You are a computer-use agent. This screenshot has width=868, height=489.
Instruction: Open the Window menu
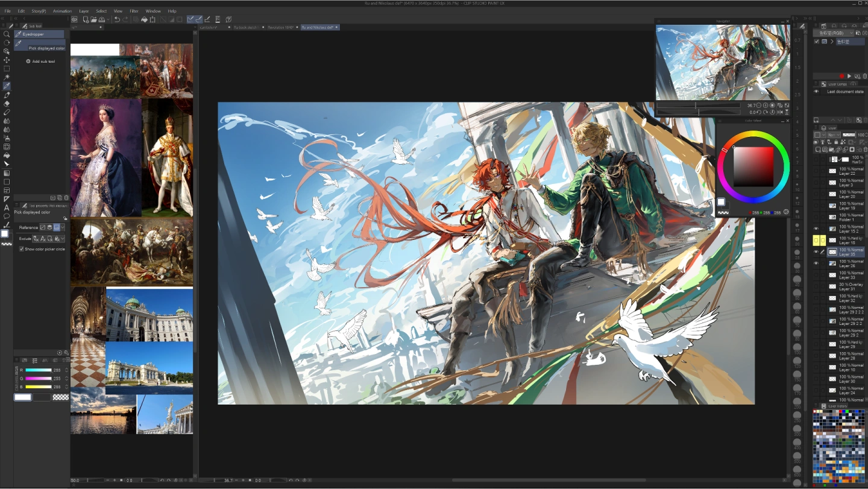153,11
